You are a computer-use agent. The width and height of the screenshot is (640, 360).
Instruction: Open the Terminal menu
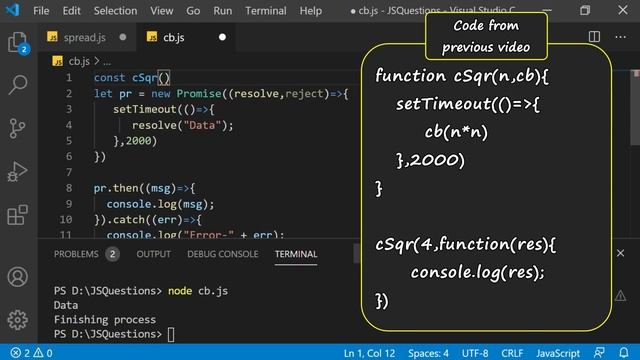click(266, 11)
